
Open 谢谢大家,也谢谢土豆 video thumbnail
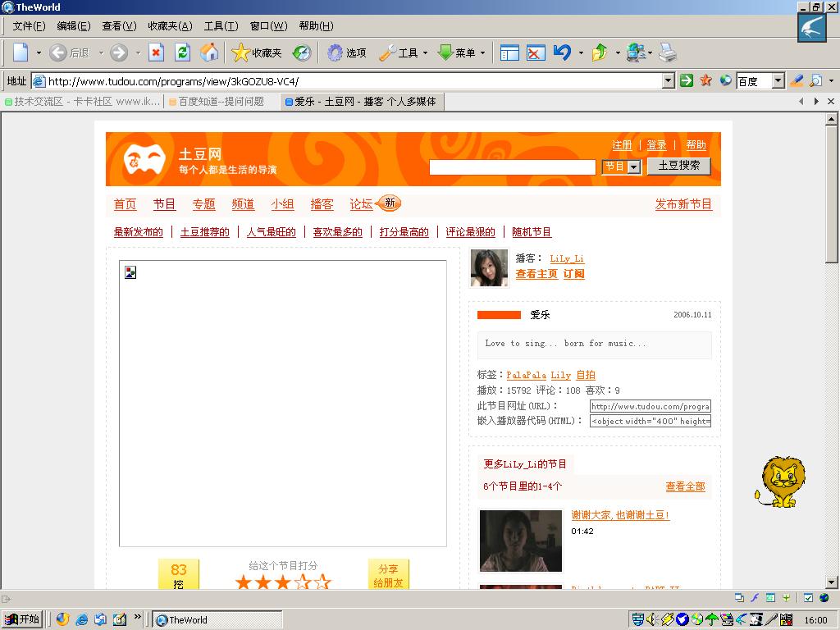[521, 541]
